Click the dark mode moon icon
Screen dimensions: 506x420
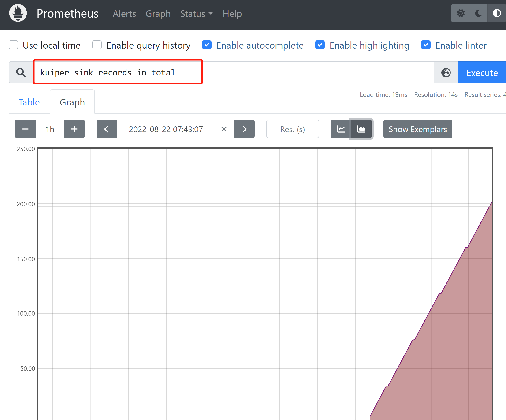click(478, 13)
